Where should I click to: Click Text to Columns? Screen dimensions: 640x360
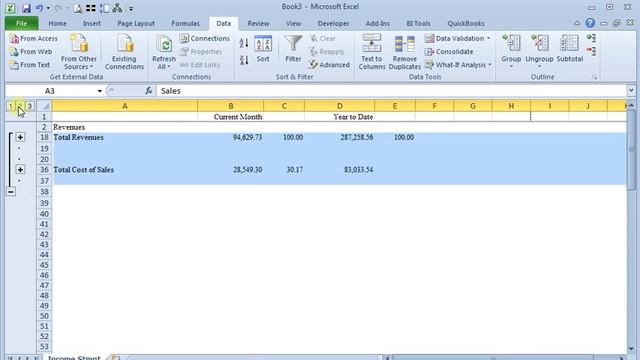pos(372,52)
